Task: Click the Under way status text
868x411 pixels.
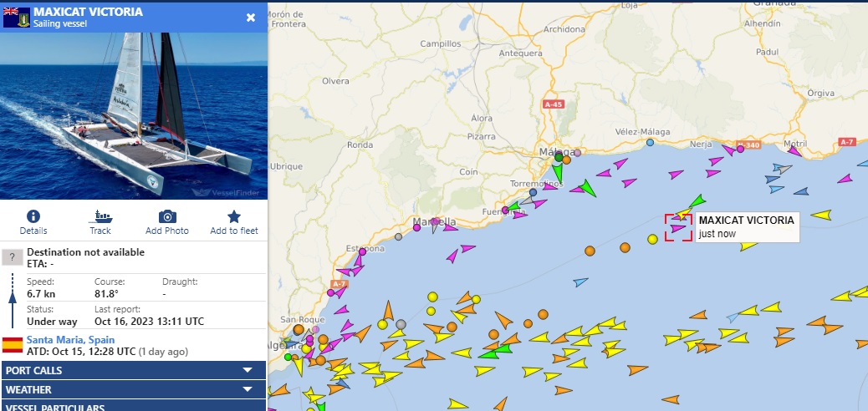Action: click(x=52, y=322)
